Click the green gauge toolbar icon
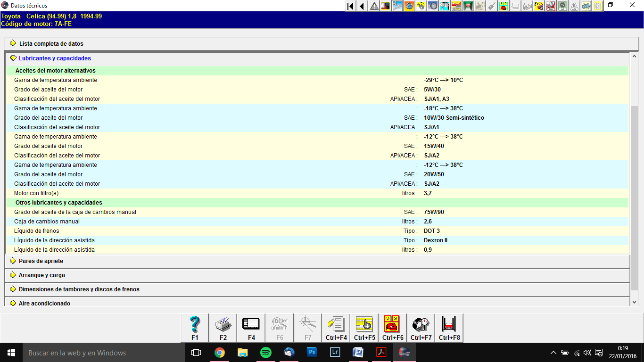 562,6
